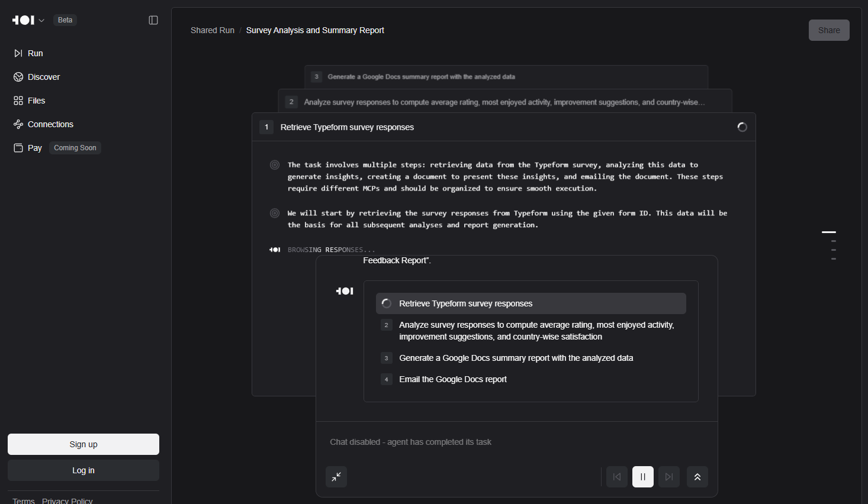
Task: Jump to the third step marker on the right
Action: (x=834, y=250)
